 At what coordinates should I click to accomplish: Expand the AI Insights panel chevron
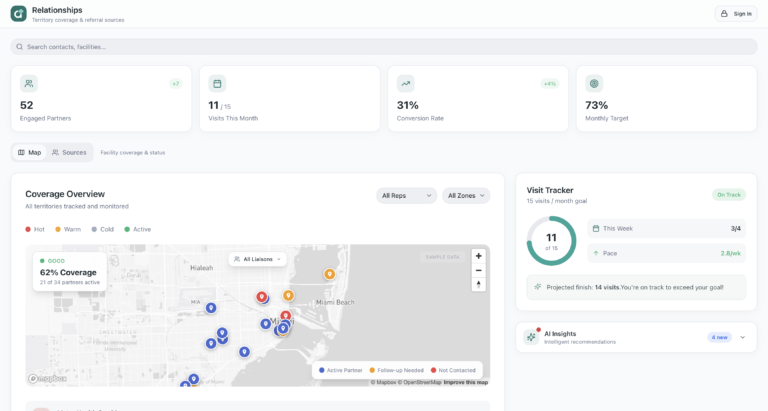(743, 337)
